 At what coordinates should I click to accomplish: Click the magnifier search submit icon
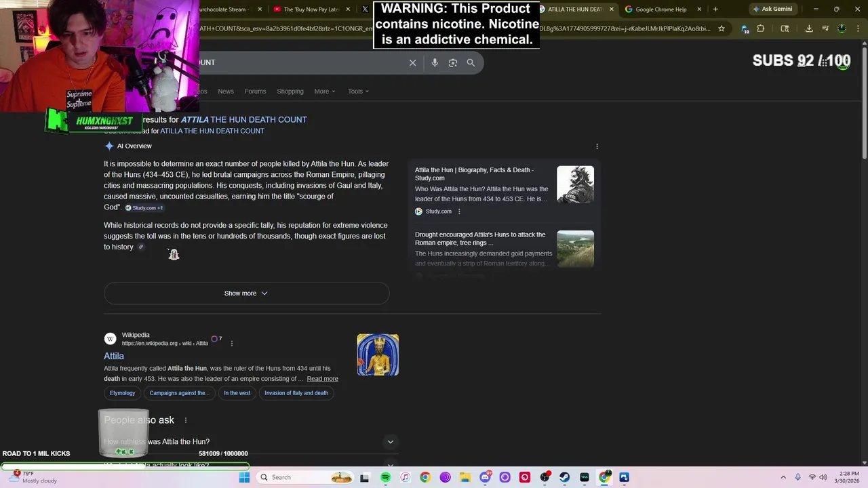point(471,62)
